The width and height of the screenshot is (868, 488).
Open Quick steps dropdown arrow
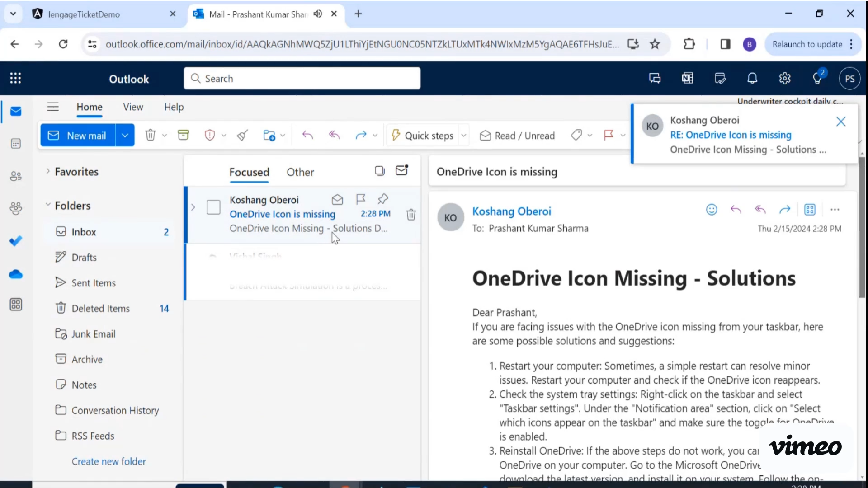pos(463,136)
